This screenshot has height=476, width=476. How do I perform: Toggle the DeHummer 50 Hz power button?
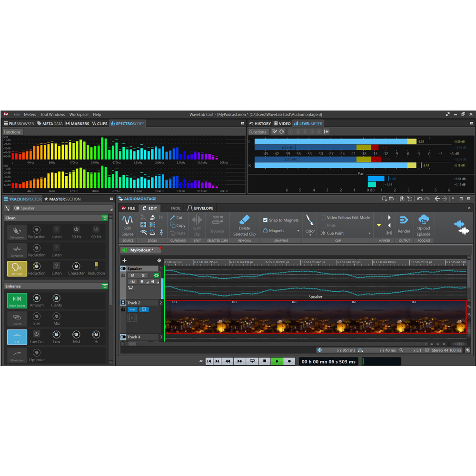(x=76, y=229)
